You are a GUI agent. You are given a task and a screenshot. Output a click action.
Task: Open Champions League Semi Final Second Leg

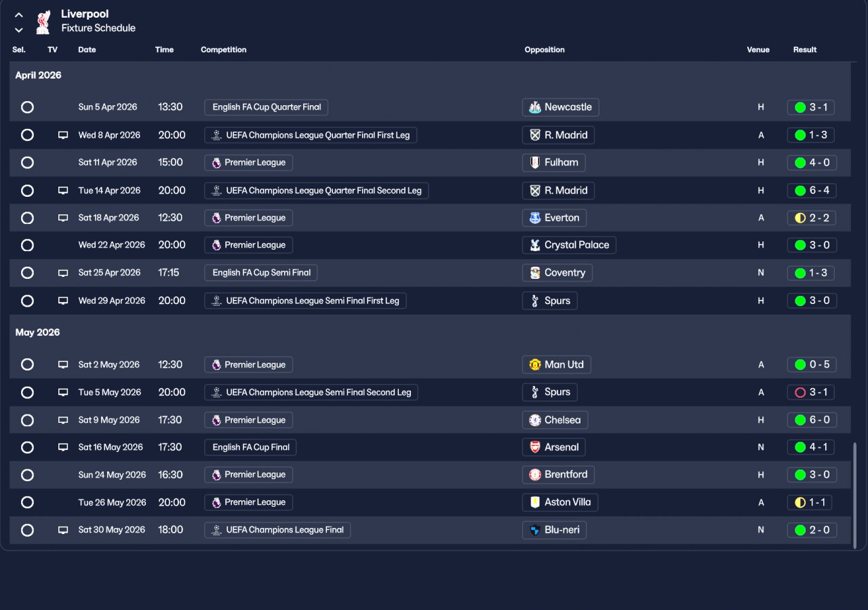tap(311, 392)
